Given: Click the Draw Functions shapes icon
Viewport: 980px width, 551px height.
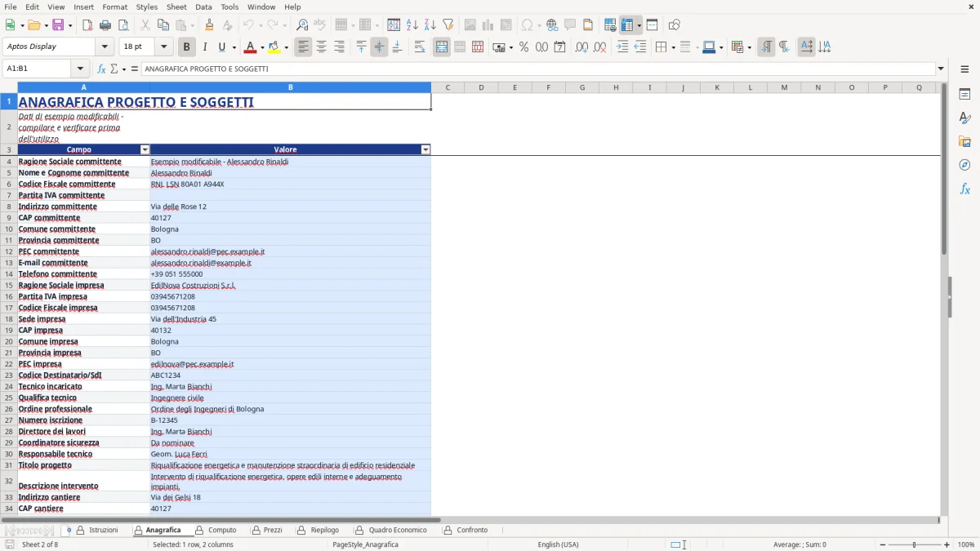Looking at the screenshot, I should click(674, 25).
